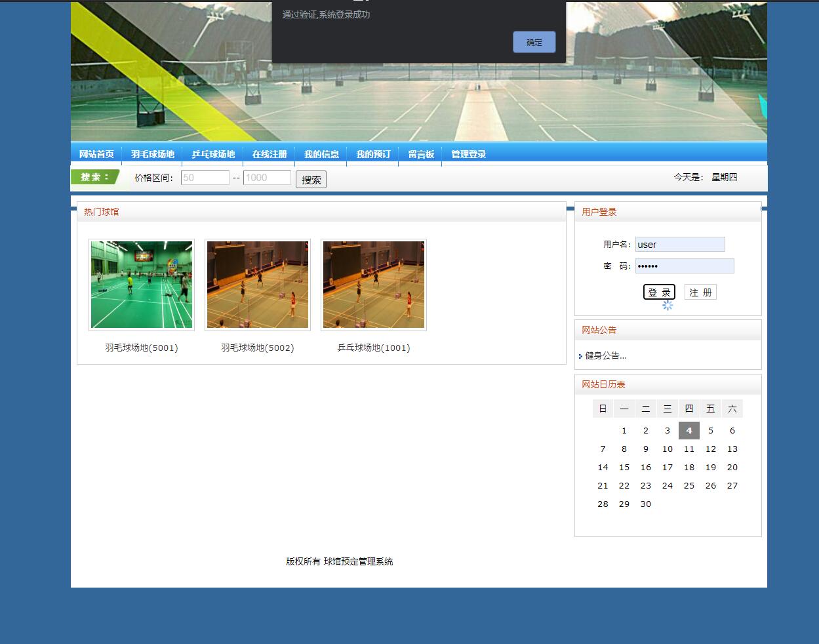Click the 搜索 button
Image resolution: width=819 pixels, height=644 pixels.
coord(311,180)
